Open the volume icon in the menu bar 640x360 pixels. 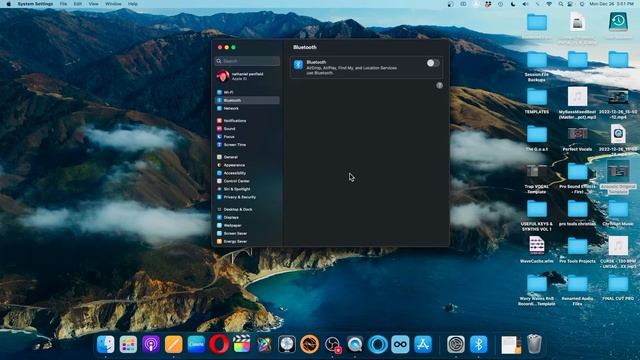click(x=525, y=4)
